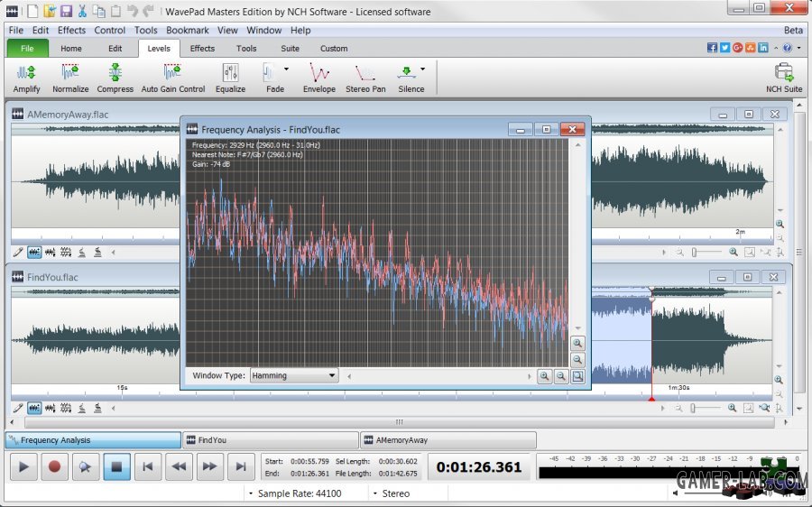Switch to the Custom ribbon tab

pyautogui.click(x=334, y=48)
